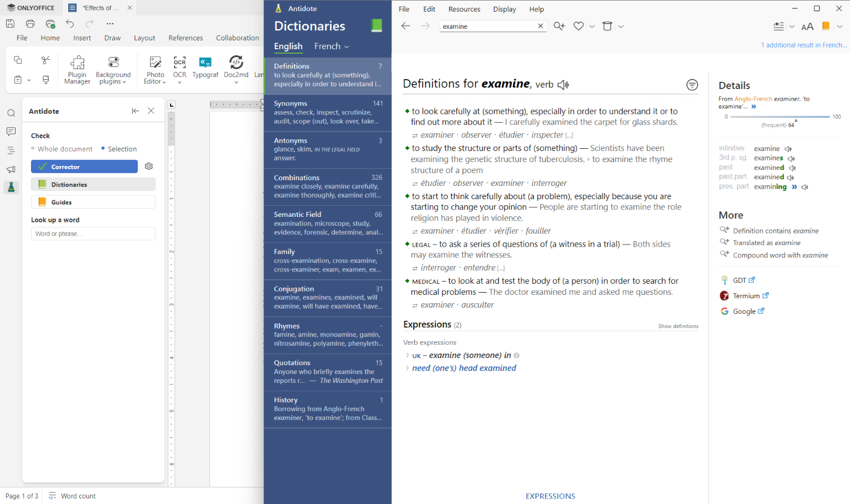850x504 pixels.
Task: Open ONLYOFFICE search sidebar icon
Action: (11, 113)
